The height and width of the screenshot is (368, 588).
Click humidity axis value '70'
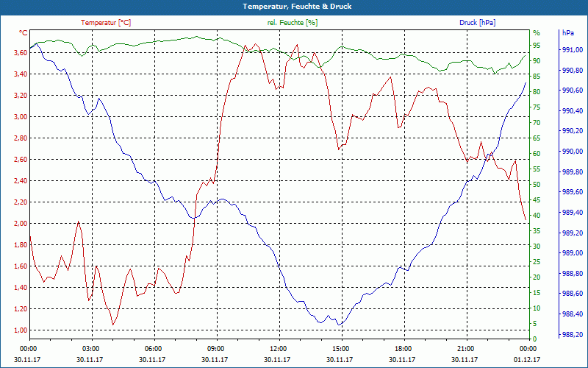coord(537,123)
